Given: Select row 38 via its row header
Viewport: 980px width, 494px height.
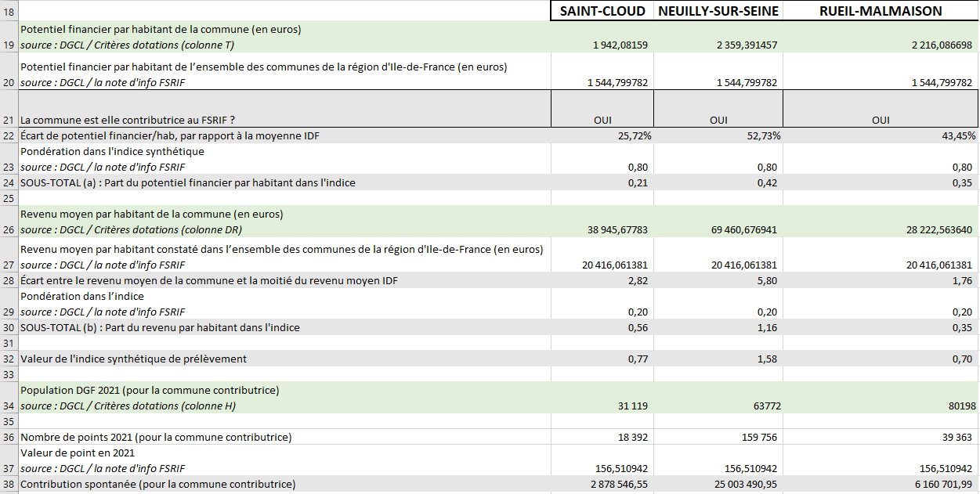Looking at the screenshot, I should [x=9, y=484].
